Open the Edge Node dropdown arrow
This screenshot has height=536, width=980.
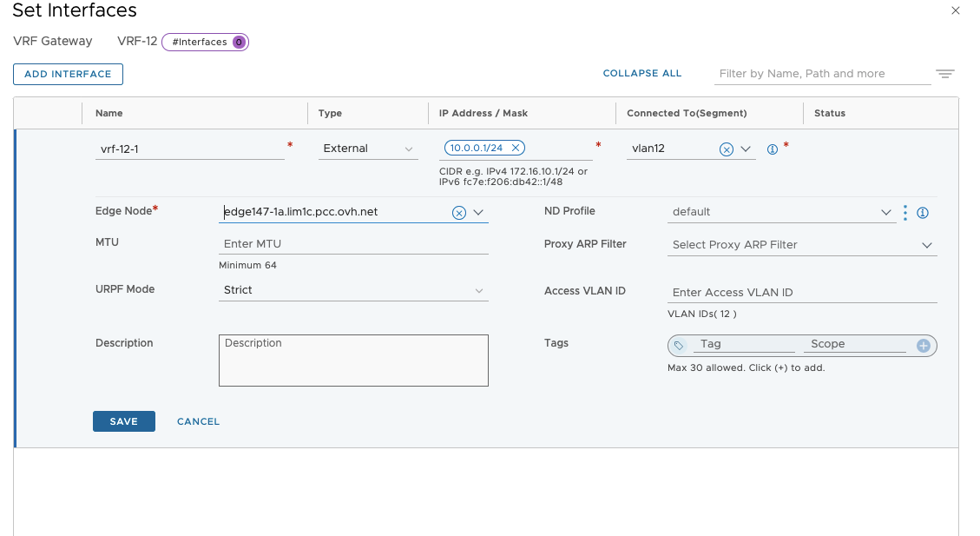point(477,212)
